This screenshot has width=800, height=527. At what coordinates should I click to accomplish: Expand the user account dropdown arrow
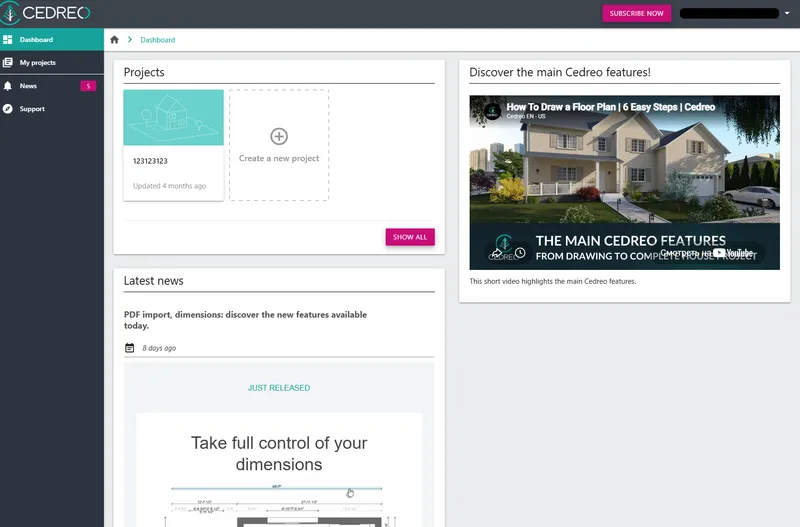[787, 13]
